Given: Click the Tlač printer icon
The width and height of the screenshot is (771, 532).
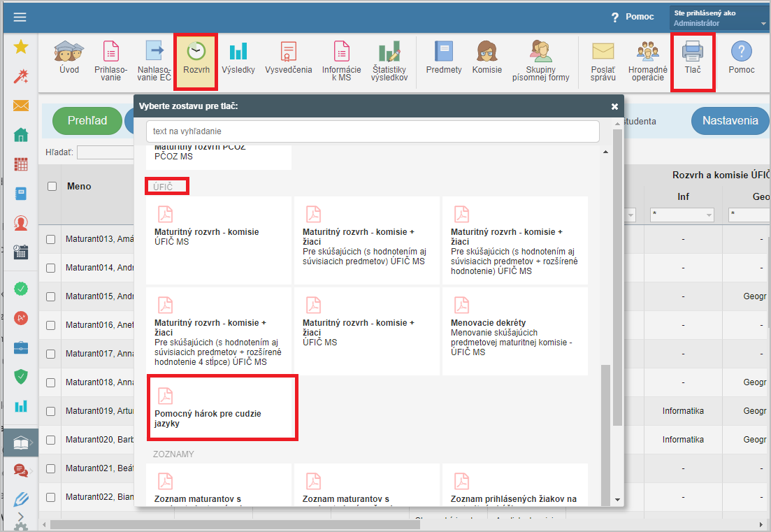Looking at the screenshot, I should [692, 53].
